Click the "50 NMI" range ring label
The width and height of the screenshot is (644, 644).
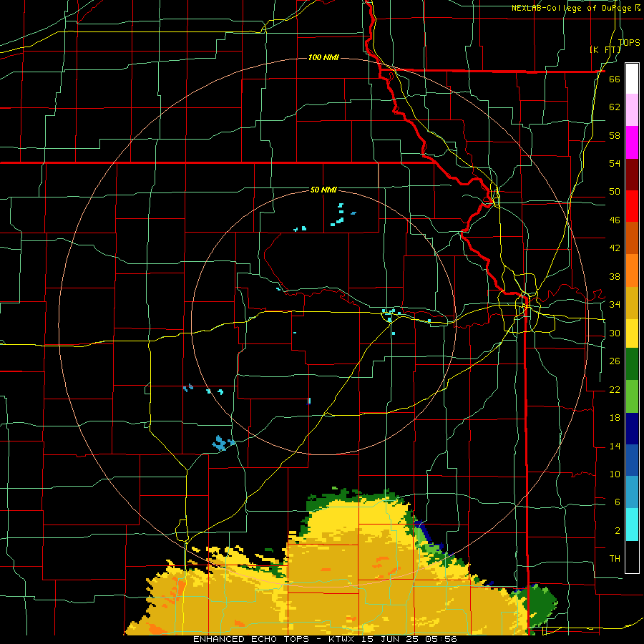323,190
